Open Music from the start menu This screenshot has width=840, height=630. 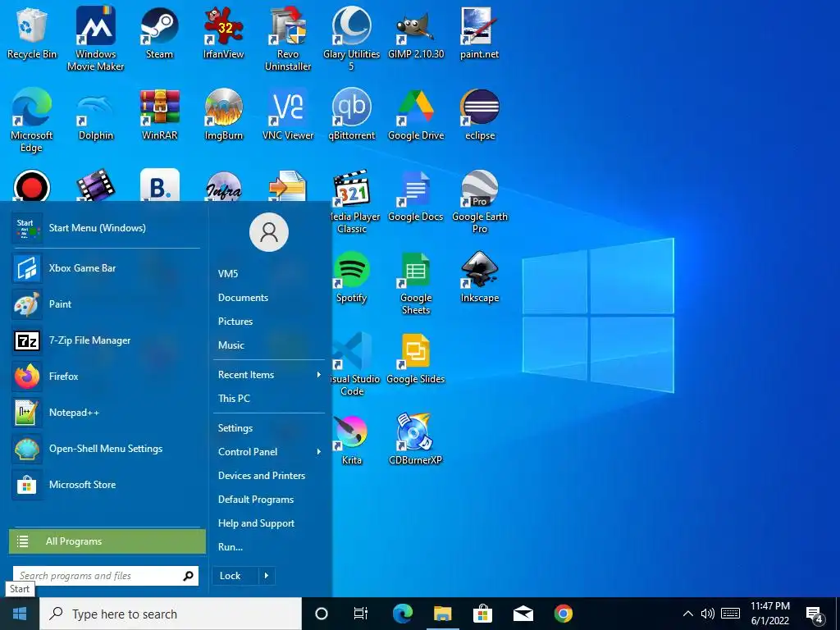pyautogui.click(x=269, y=345)
